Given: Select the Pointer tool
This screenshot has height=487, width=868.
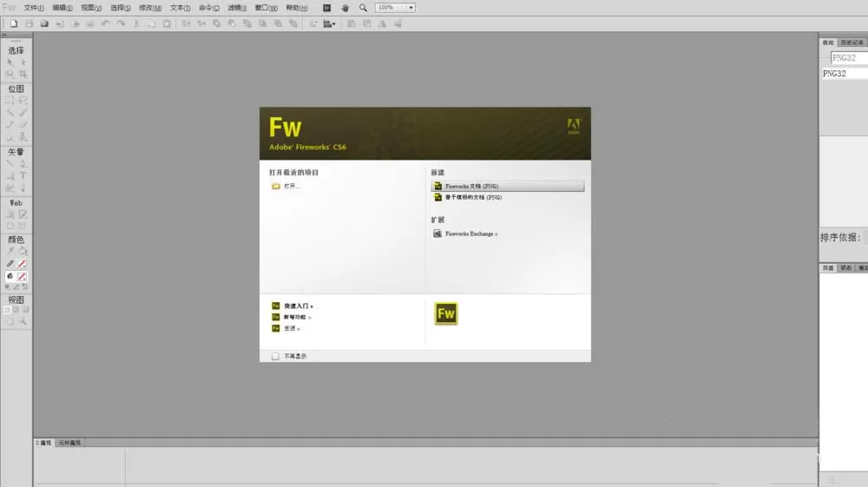Looking at the screenshot, I should pyautogui.click(x=10, y=63).
